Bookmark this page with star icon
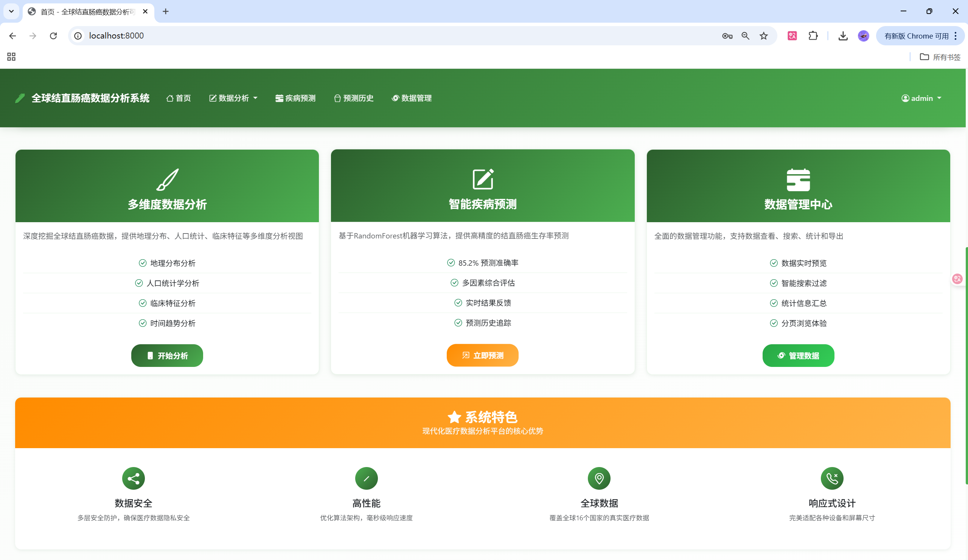 click(763, 36)
